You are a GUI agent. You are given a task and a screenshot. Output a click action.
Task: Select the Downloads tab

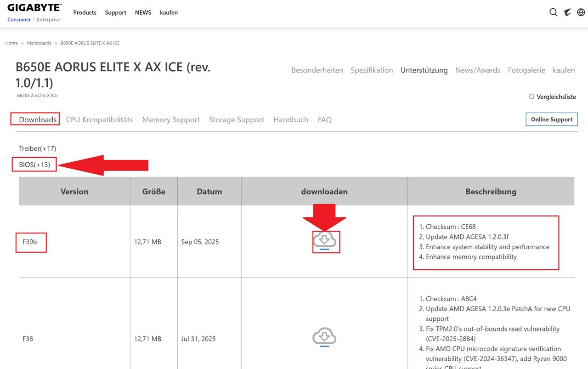point(38,119)
